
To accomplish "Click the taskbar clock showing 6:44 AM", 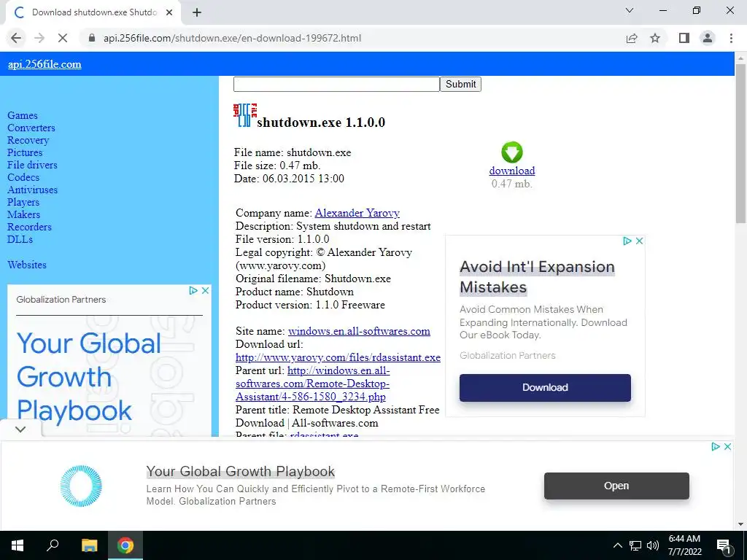I will click(684, 545).
